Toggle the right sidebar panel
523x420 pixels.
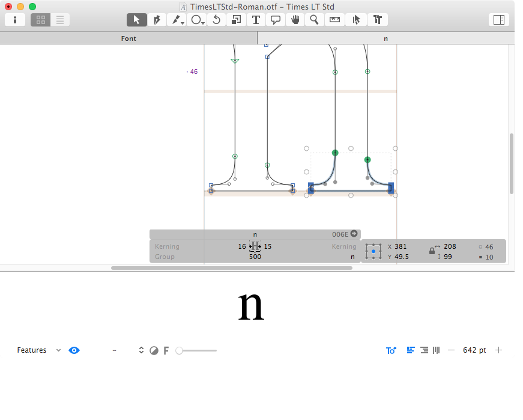pyautogui.click(x=498, y=20)
